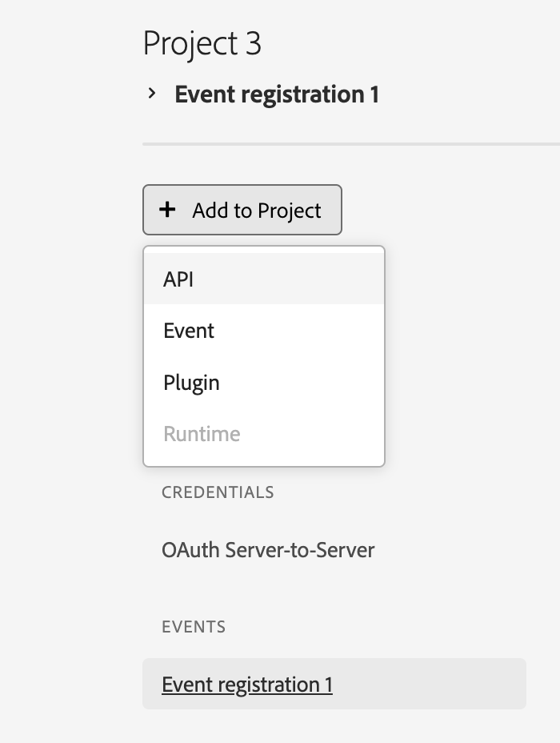Select API from the dropdown menu
Screen dimensions: 560x743
pos(178,279)
